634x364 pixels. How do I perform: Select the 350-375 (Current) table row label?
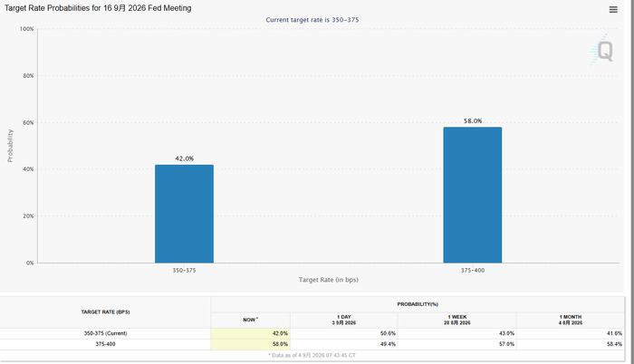pos(105,333)
